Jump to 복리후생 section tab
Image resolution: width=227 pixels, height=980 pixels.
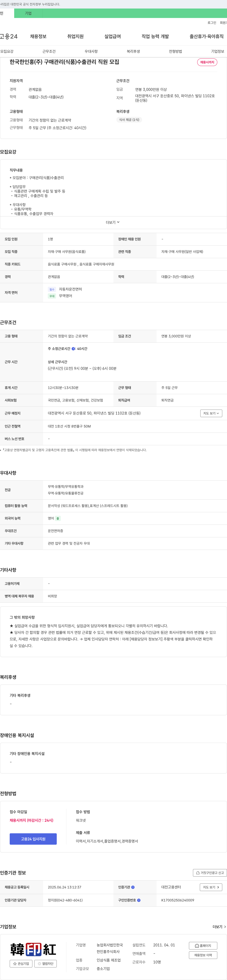[x=133, y=51]
